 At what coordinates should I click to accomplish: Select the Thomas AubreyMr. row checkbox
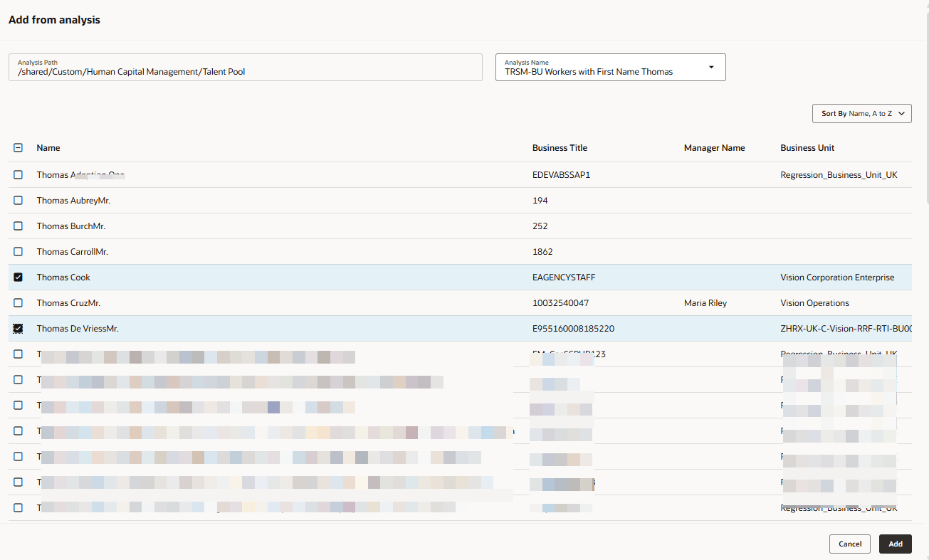click(19, 201)
